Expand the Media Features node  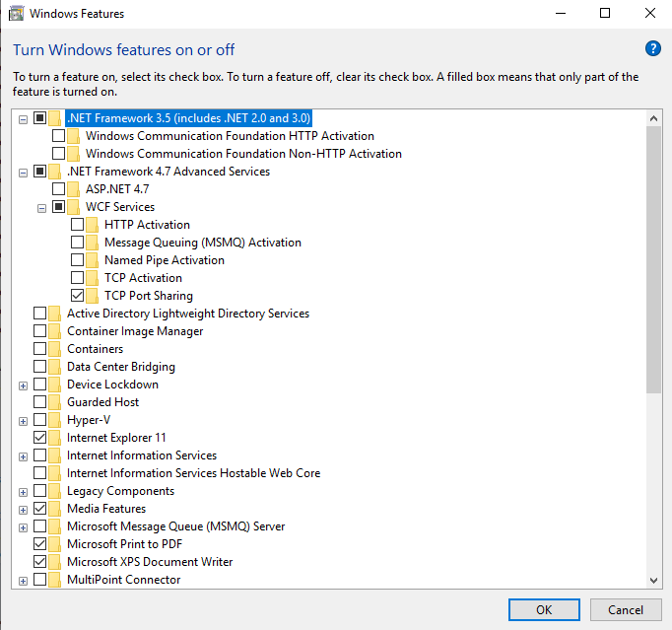coord(23,511)
